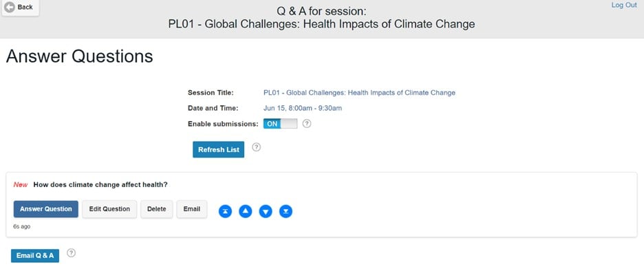Click the Jun 15 date and time link
Viewport: 644px width, 271px height.
[x=303, y=109]
